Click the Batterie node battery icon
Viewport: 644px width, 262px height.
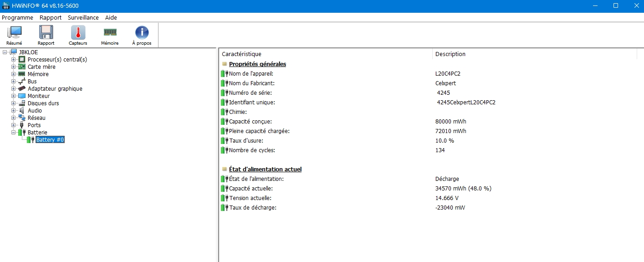coord(21,133)
